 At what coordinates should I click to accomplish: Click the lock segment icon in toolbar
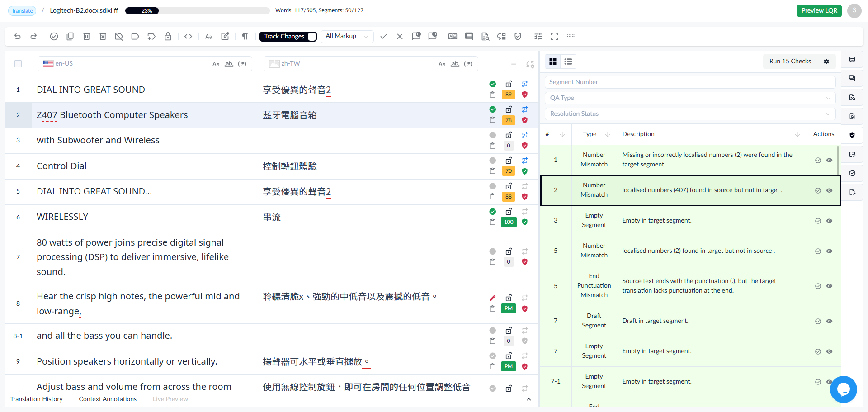[x=168, y=37]
